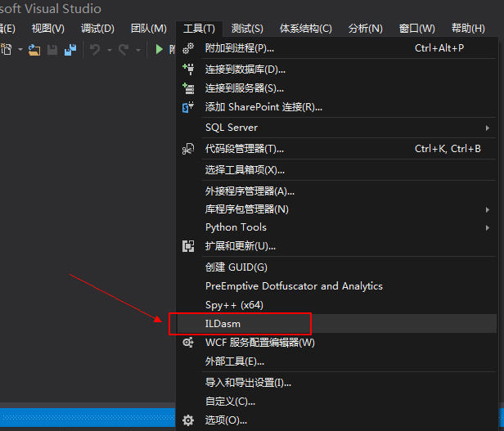Select 外部工具(E)... menu entry
This screenshot has height=431, width=504.
click(336, 361)
